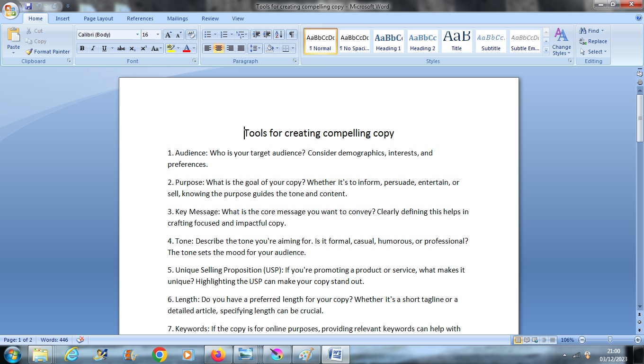Apply the Heading 1 style

coord(388,41)
